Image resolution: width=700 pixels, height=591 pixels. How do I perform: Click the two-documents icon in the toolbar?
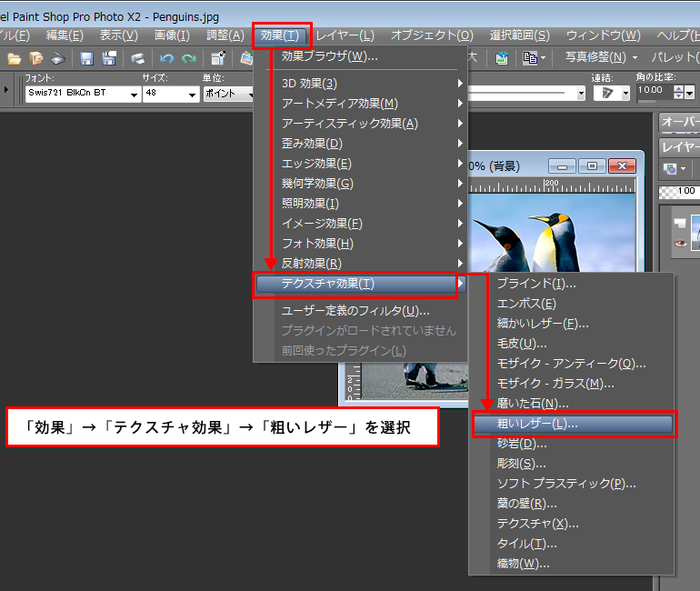(530, 58)
